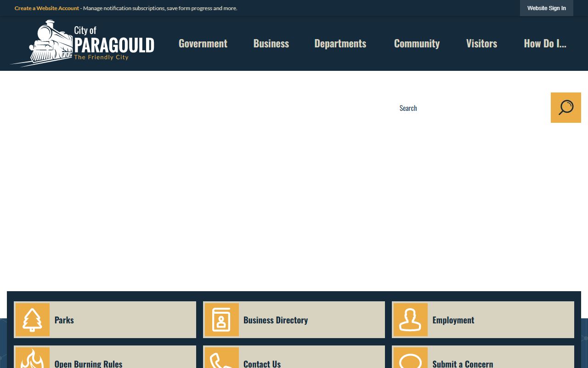Open the Contact Us quick link
Image resolution: width=588 pixels, height=368 pixels.
(x=294, y=357)
